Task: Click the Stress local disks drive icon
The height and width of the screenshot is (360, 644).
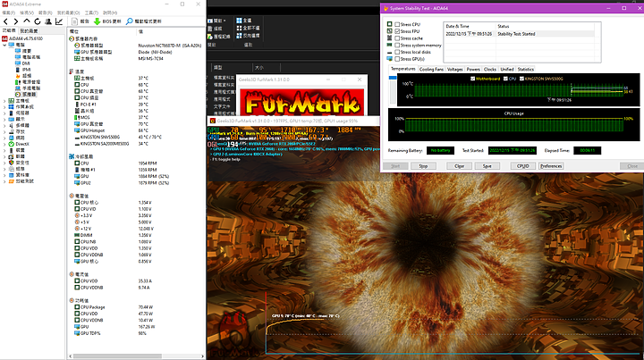Action: tap(390, 53)
